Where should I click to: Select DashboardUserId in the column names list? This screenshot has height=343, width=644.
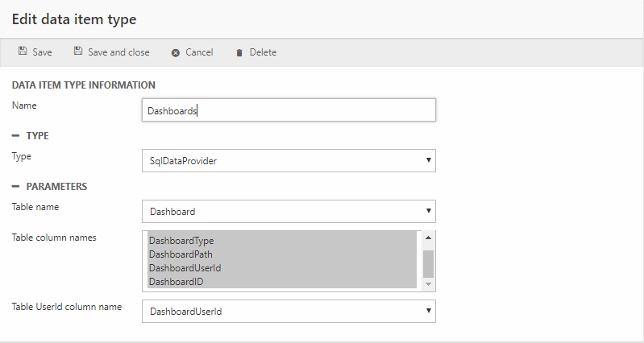185,268
